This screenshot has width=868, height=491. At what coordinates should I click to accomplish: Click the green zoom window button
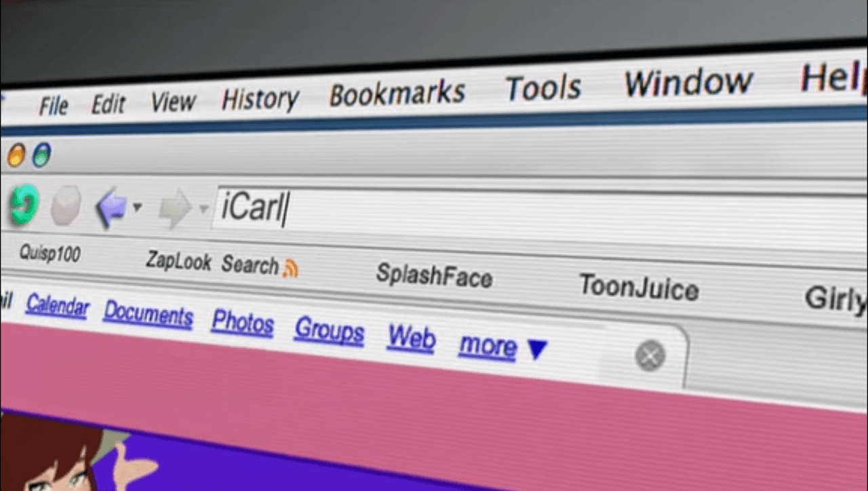(41, 156)
